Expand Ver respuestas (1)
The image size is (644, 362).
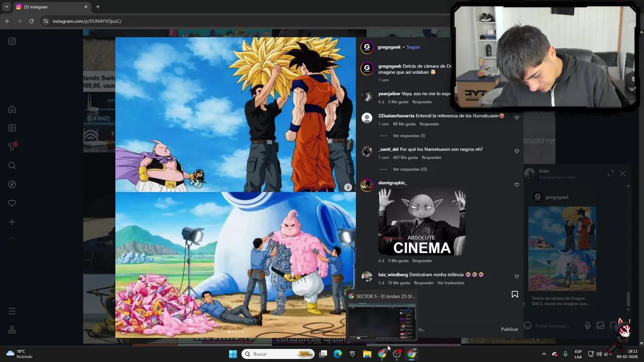409,136
